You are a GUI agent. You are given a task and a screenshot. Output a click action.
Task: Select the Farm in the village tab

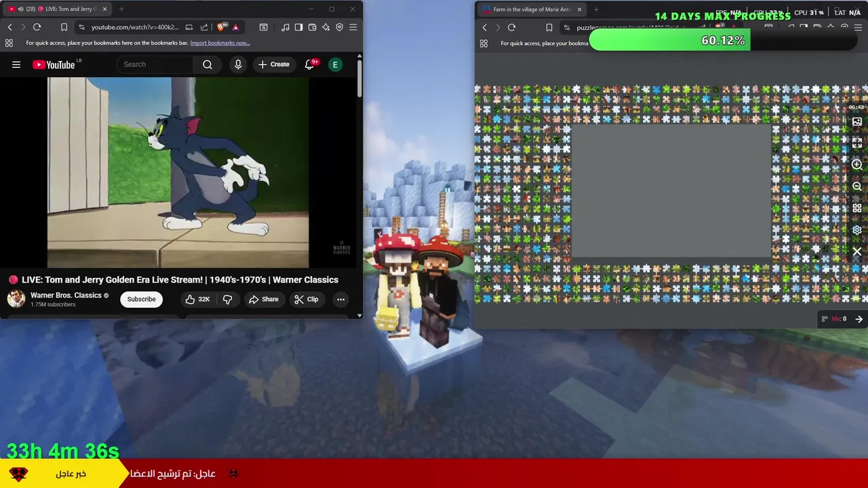point(532,9)
